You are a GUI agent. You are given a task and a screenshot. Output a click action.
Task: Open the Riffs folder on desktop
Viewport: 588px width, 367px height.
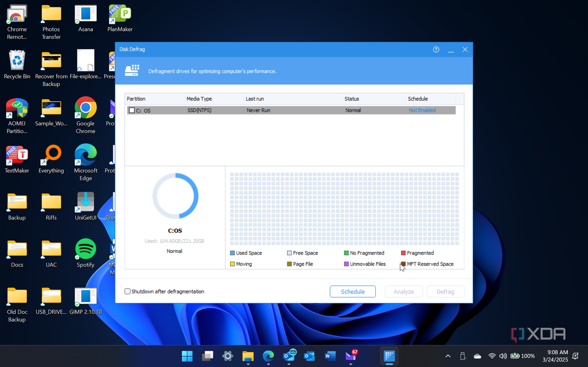click(x=51, y=206)
